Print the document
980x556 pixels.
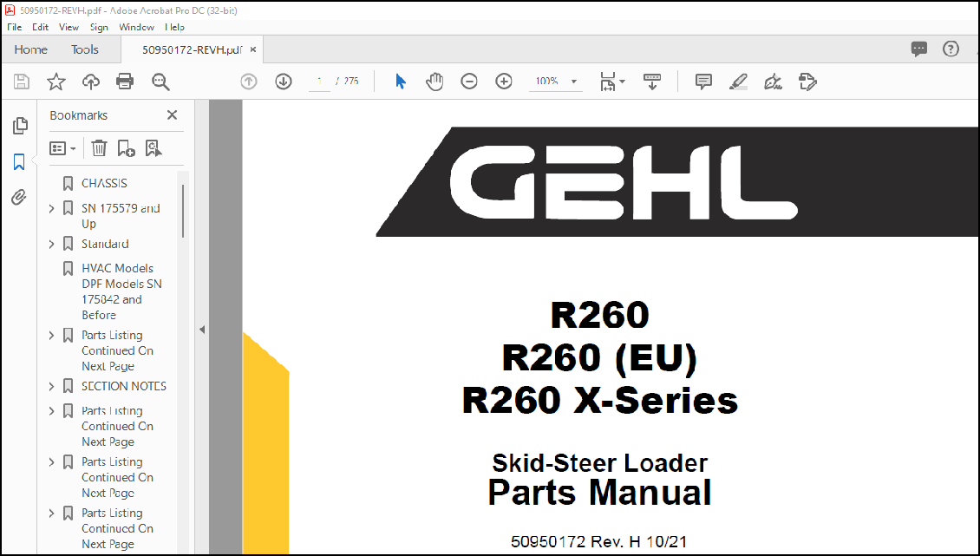click(125, 82)
